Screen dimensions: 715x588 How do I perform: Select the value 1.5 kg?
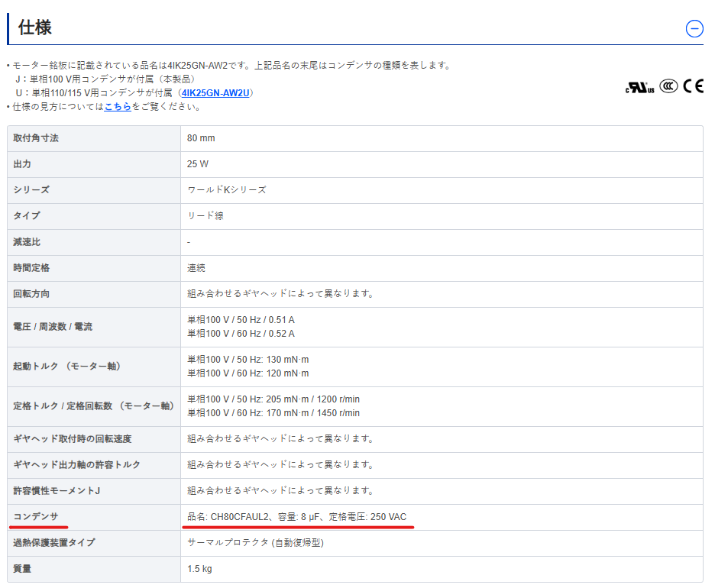(x=199, y=569)
